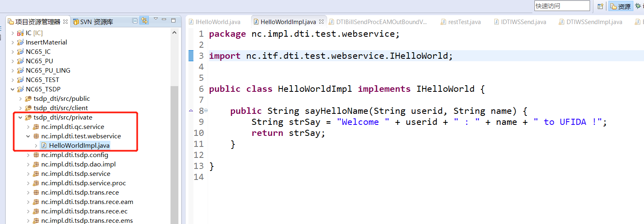Collapse tsdp_dti/src/private source folder

tap(20, 118)
